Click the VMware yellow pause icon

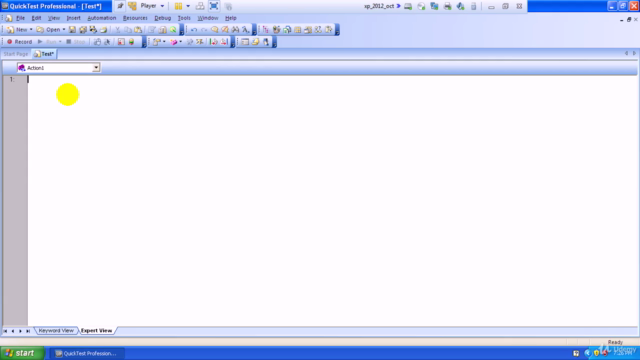click(x=178, y=6)
